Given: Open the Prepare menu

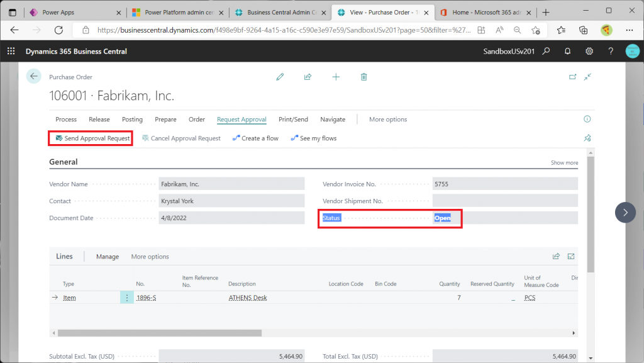Looking at the screenshot, I should click(x=165, y=120).
